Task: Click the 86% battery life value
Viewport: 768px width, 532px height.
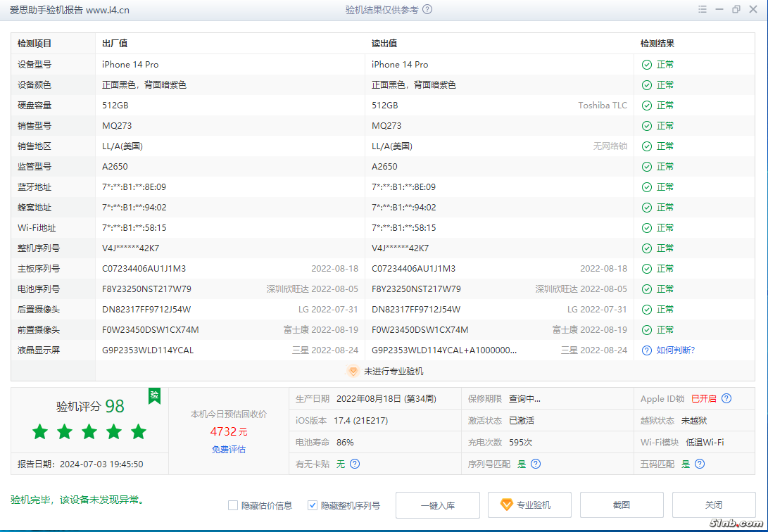Action: pyautogui.click(x=345, y=443)
